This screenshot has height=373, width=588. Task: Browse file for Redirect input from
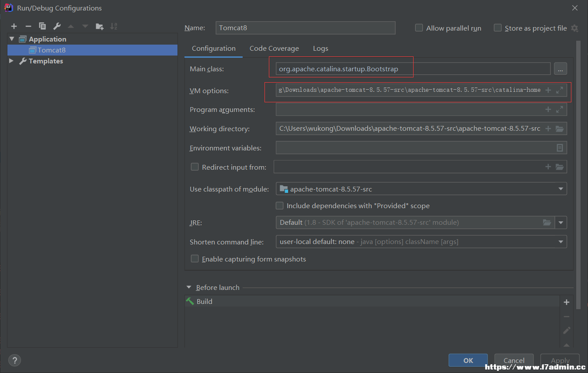click(x=560, y=167)
